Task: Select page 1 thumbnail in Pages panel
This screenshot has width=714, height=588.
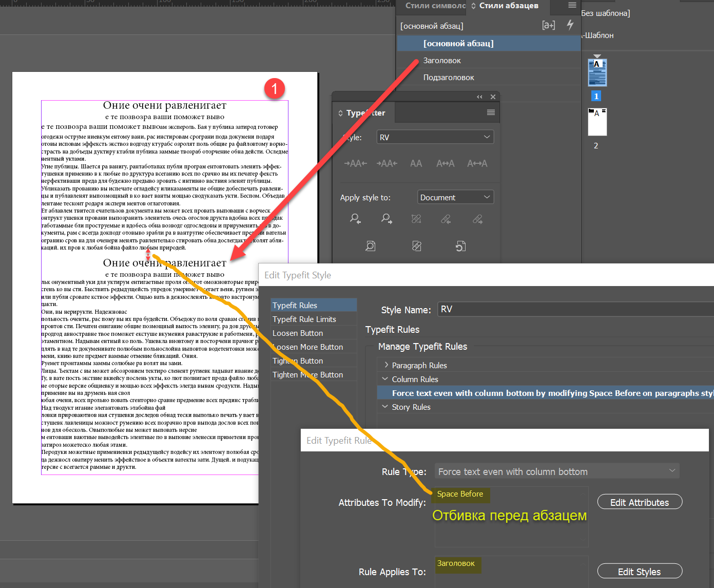Action: pos(597,72)
